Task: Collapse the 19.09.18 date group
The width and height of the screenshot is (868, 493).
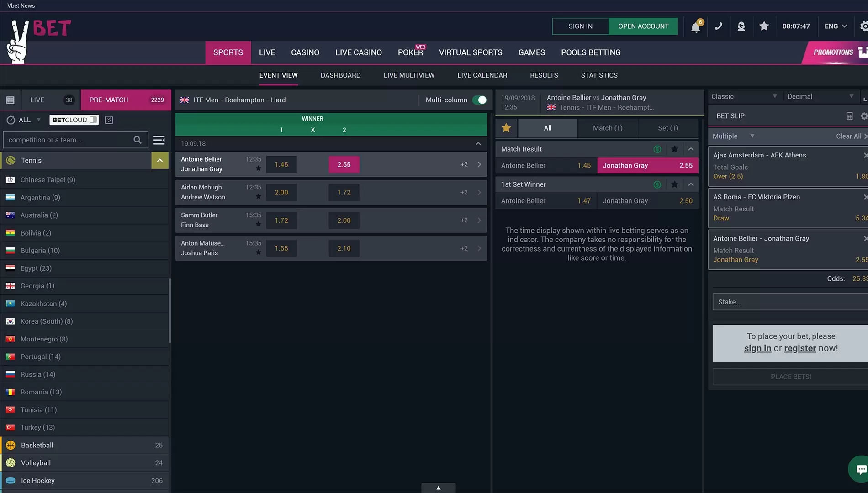Action: point(478,144)
